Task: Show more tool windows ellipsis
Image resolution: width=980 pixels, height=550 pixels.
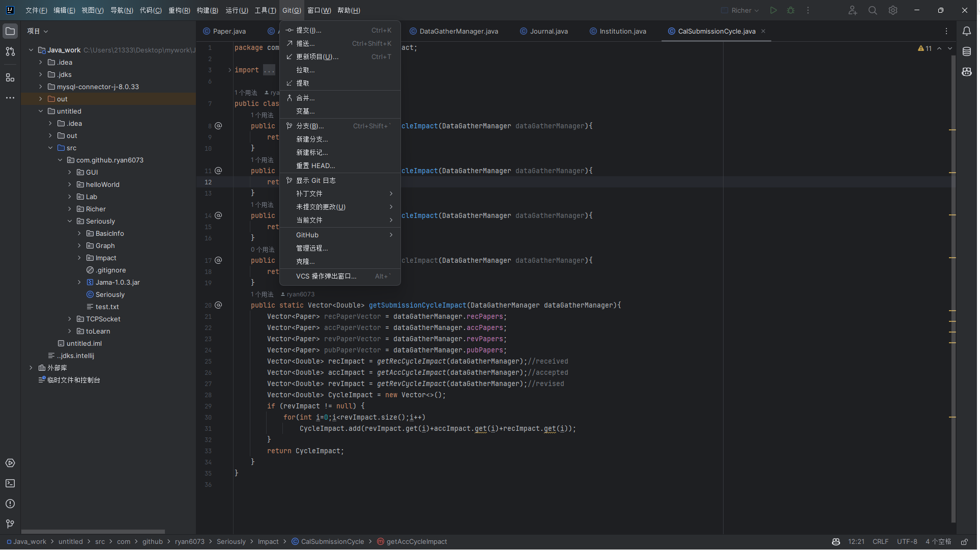Action: click(x=10, y=98)
